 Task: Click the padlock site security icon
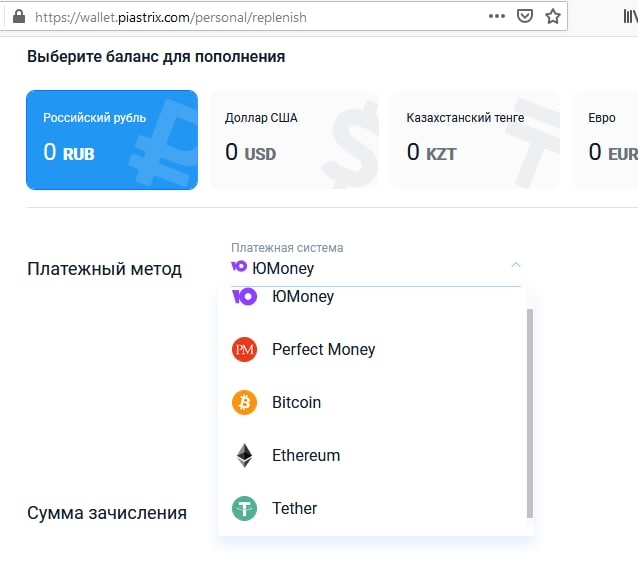(19, 17)
